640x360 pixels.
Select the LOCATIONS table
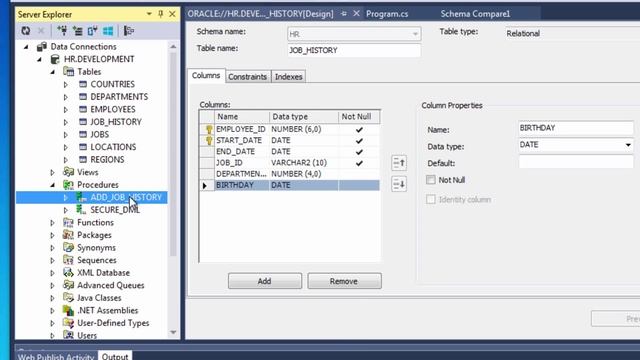[113, 147]
